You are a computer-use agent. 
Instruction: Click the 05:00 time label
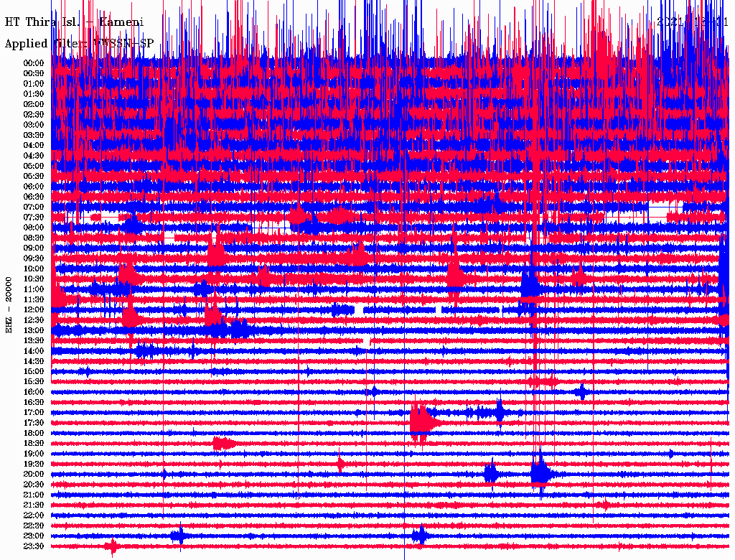(34, 166)
